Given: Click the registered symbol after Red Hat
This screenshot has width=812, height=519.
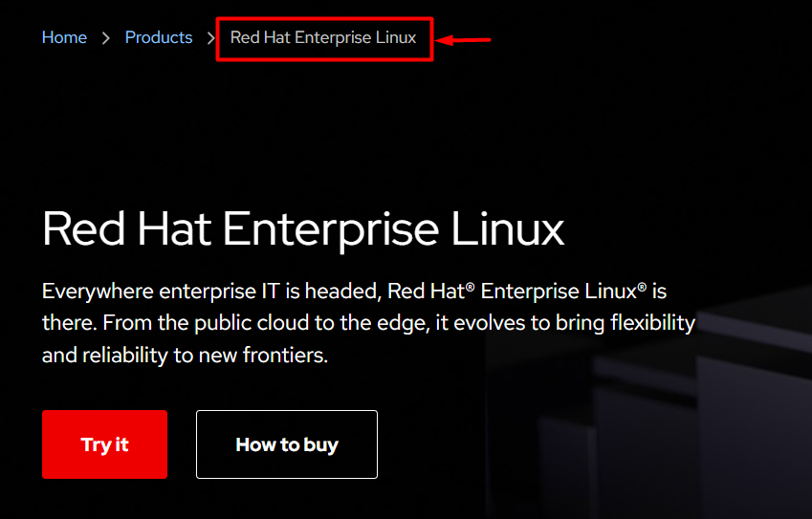Looking at the screenshot, I should coord(471,287).
